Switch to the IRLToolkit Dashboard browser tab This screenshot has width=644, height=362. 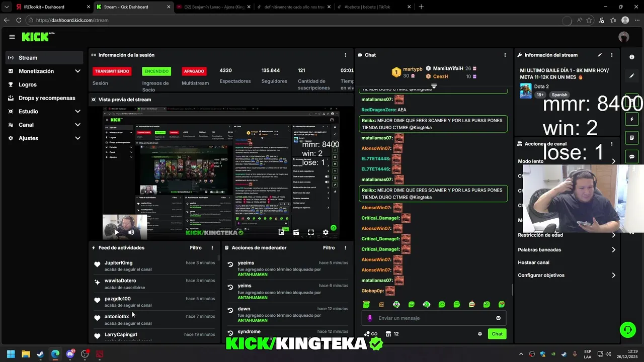pos(52,7)
